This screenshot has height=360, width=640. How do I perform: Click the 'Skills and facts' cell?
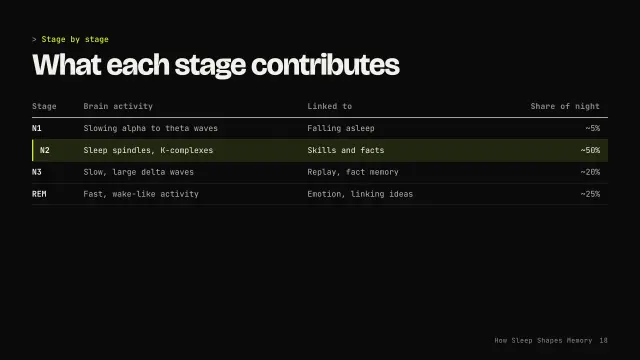346,150
